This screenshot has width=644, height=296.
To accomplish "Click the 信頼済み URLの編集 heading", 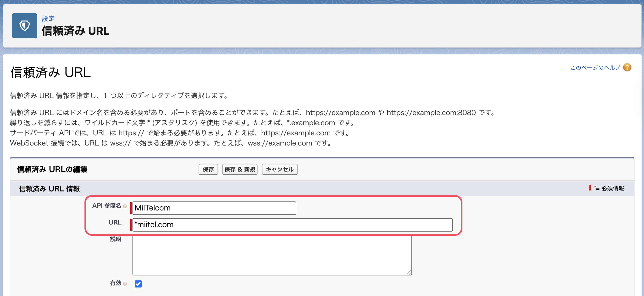I will tap(52, 169).
